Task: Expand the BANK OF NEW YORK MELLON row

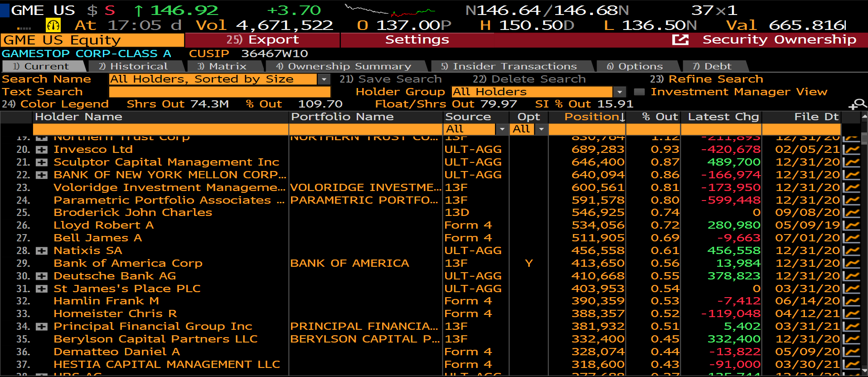Action: coord(42,175)
